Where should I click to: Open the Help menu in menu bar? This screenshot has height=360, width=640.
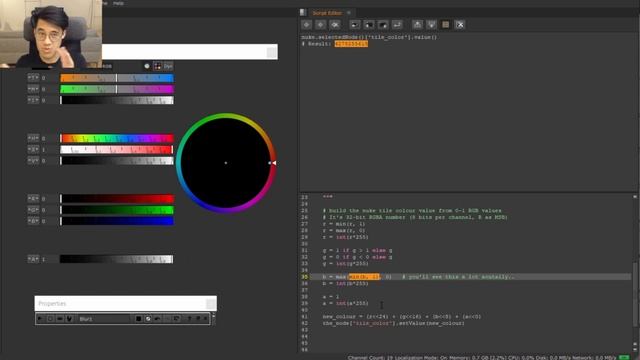coord(118,3)
